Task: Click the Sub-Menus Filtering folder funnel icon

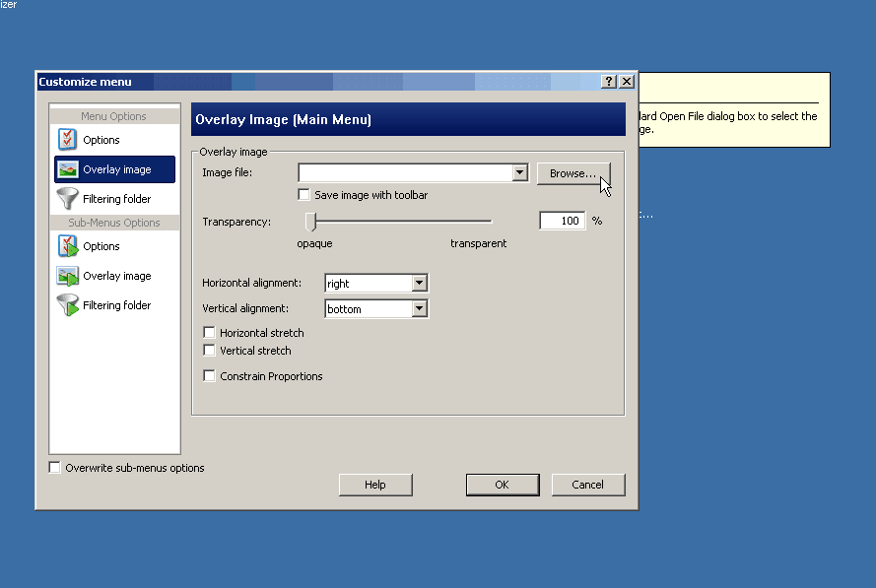Action: (68, 305)
